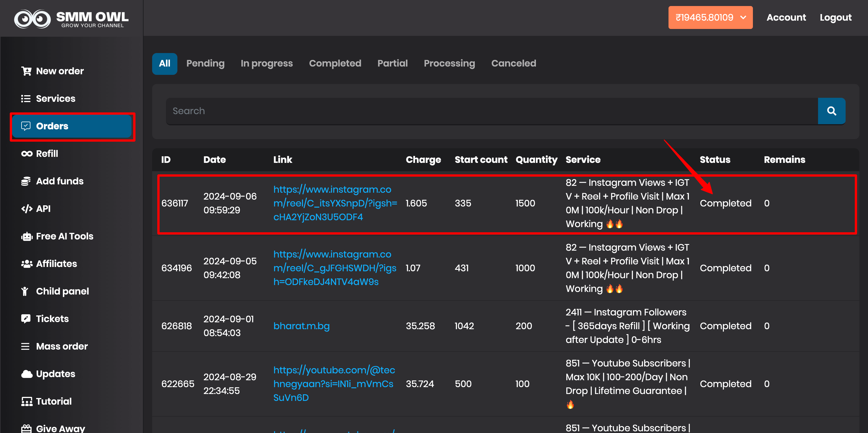Click the Updates cloud icon

(x=27, y=374)
